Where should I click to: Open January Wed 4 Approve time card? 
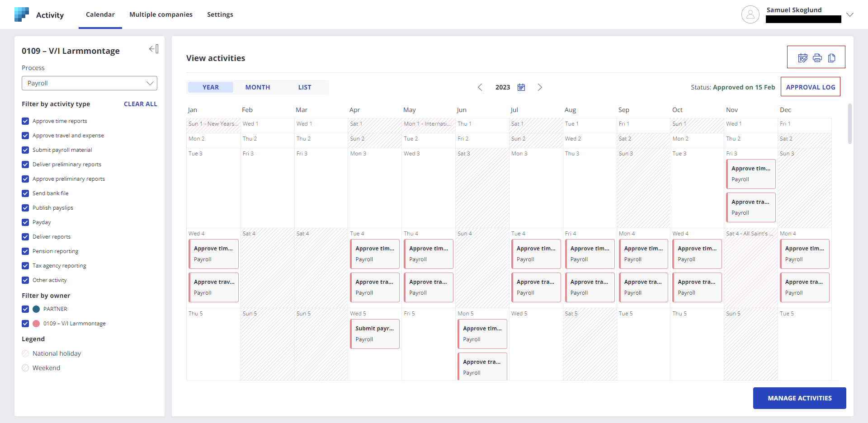pyautogui.click(x=213, y=254)
